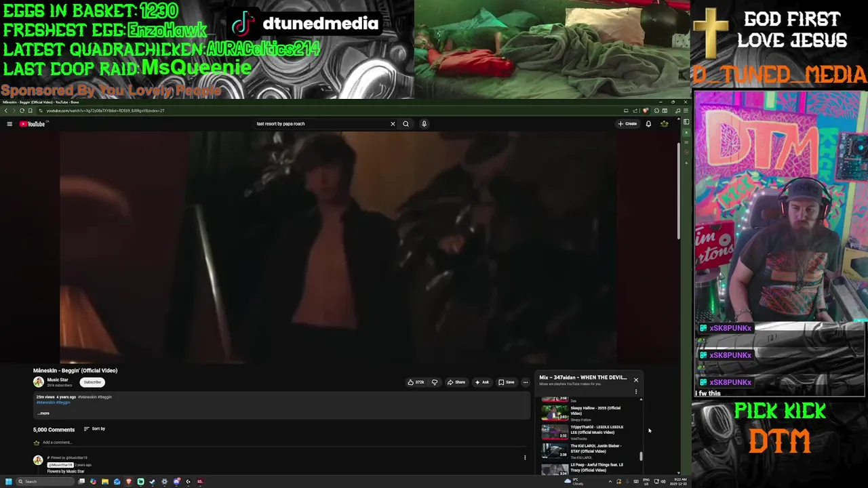Open the weather widget in taskbar
Viewport: 868px width, 488px height.
point(574,482)
